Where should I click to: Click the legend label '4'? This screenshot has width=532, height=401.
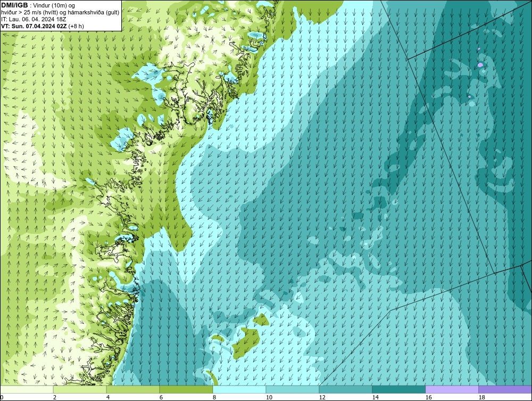[108, 397]
